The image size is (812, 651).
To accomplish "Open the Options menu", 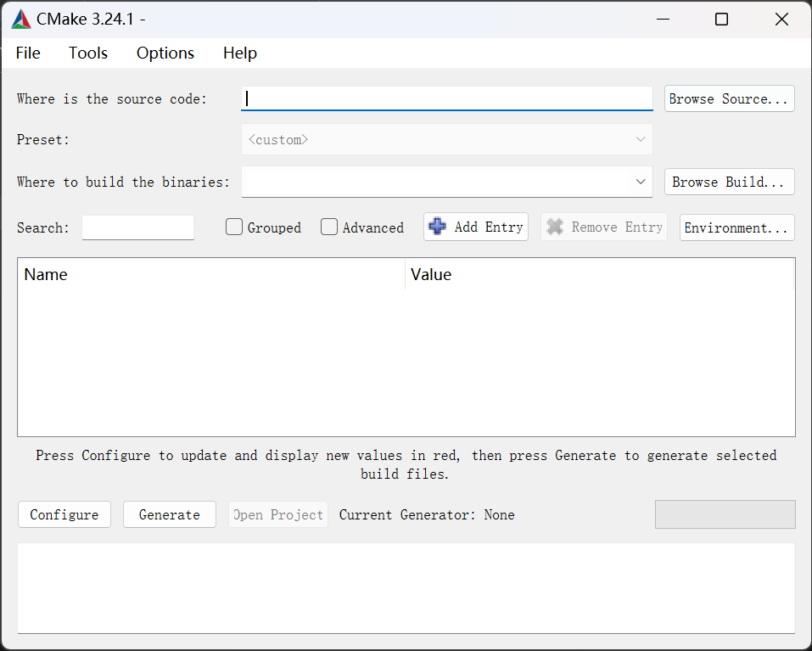I will (165, 53).
